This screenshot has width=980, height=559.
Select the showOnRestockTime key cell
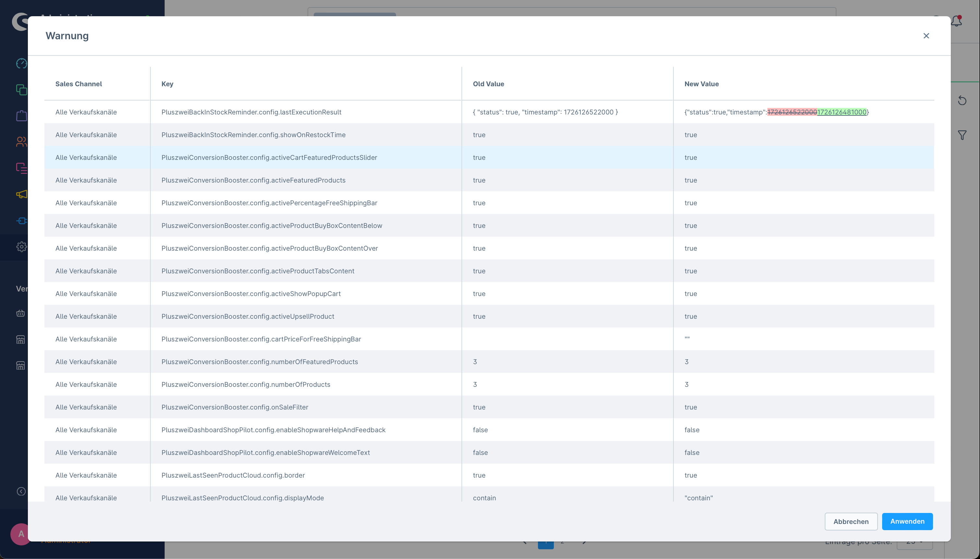coord(306,135)
